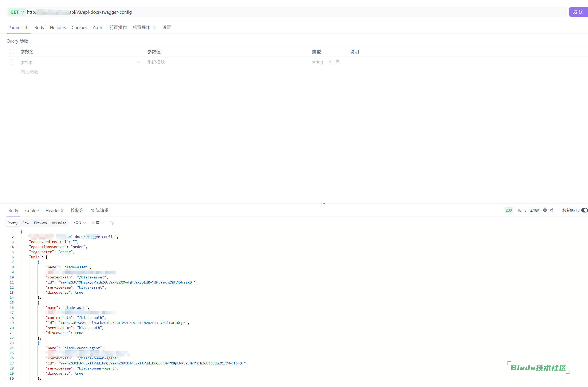Click the required asterisk icon for group
Screen dimensions: 588x387
tap(330, 62)
